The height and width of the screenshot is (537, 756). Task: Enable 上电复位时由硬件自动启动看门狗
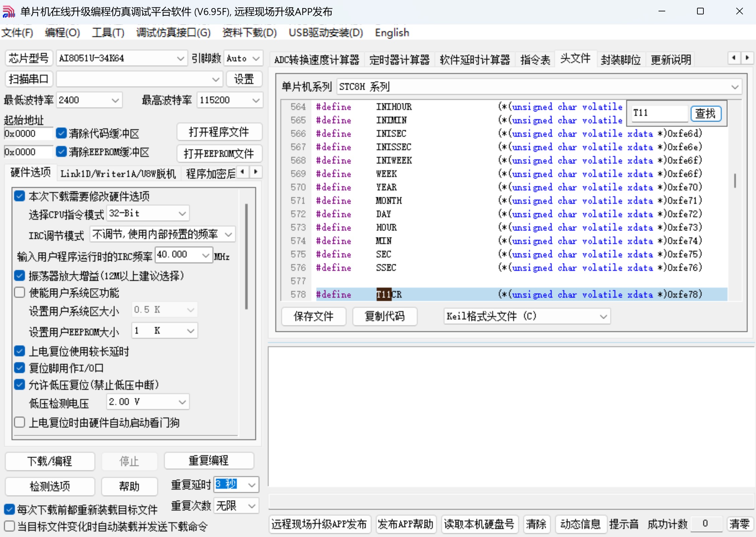[19, 422]
